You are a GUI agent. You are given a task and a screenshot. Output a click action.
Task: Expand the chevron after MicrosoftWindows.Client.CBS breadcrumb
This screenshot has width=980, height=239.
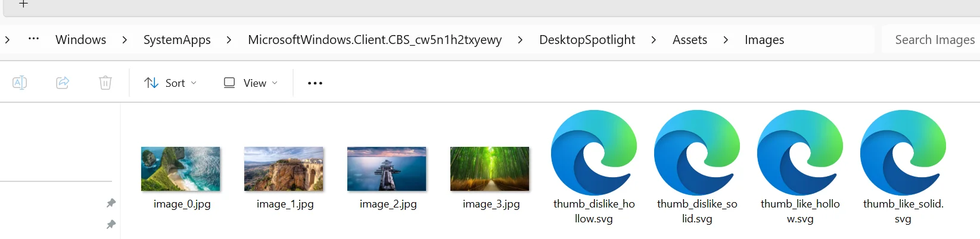520,40
